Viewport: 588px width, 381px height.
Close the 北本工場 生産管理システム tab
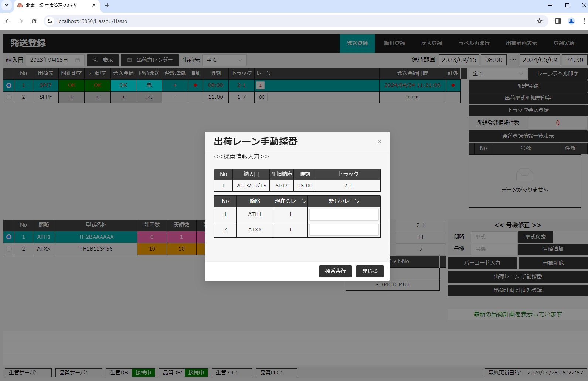(x=94, y=5)
